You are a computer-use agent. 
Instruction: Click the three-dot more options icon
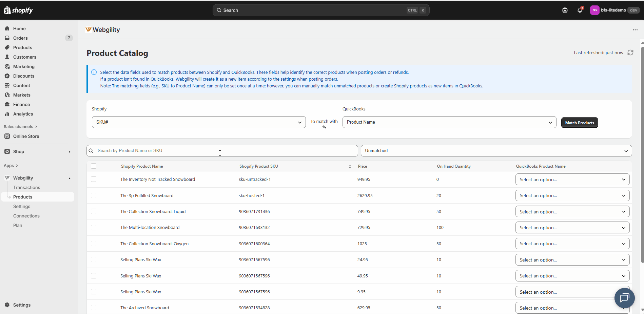point(635,30)
